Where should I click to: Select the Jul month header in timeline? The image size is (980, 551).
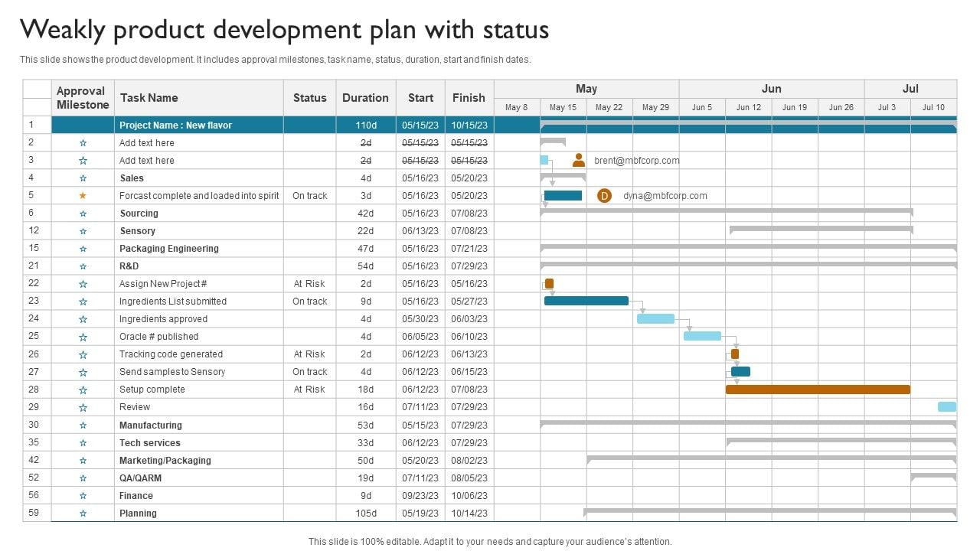(x=910, y=89)
